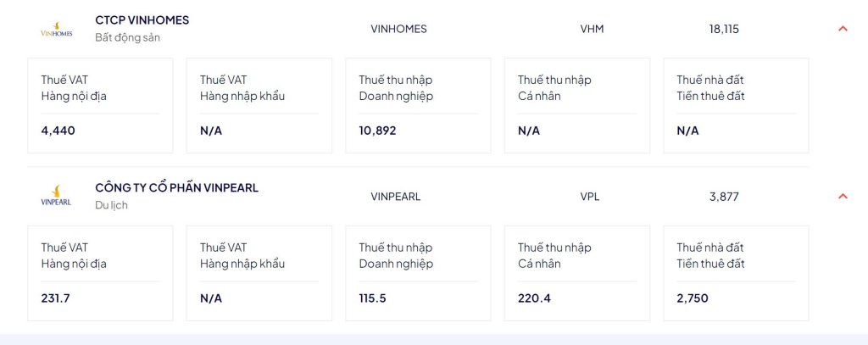Click the Vinpearl company logo

(57, 196)
